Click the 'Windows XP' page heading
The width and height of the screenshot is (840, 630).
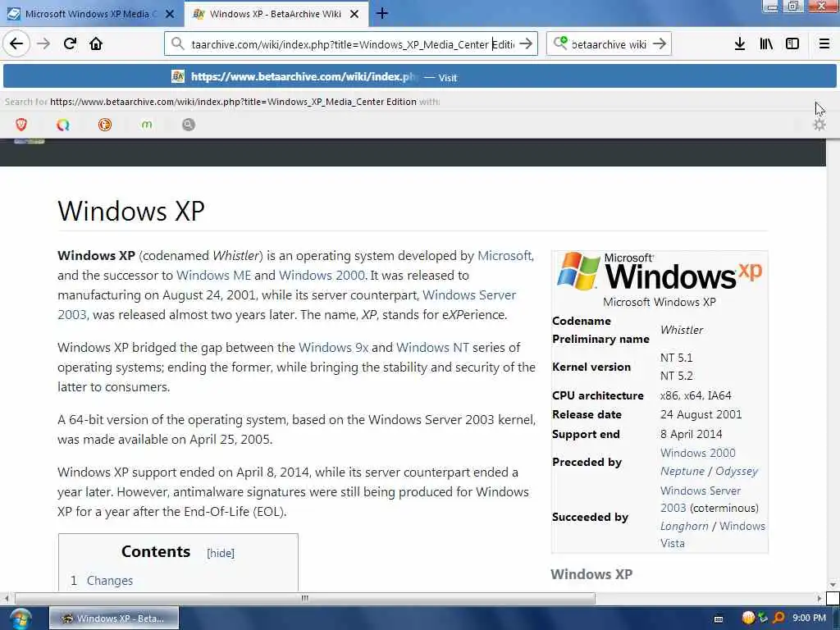pyautogui.click(x=131, y=211)
